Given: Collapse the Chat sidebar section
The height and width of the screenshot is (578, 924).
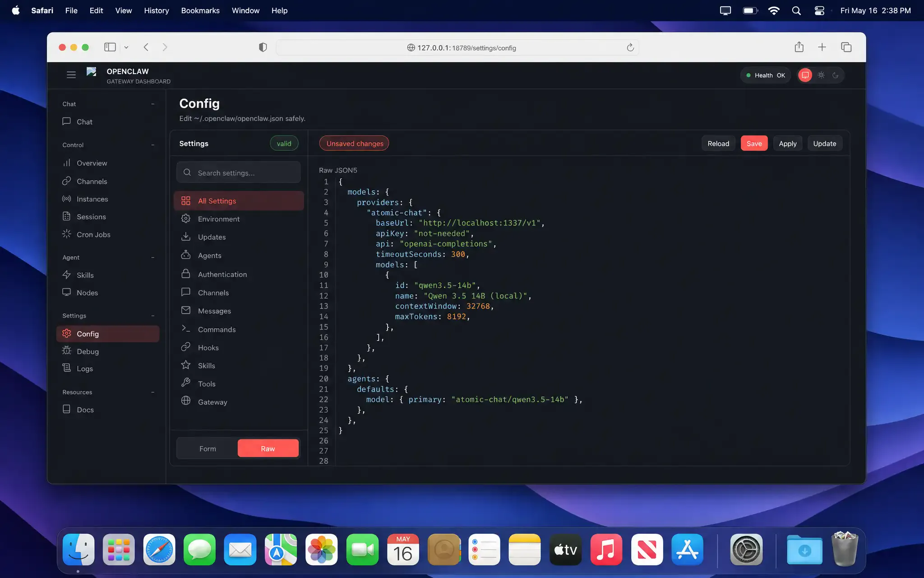Looking at the screenshot, I should click(153, 104).
